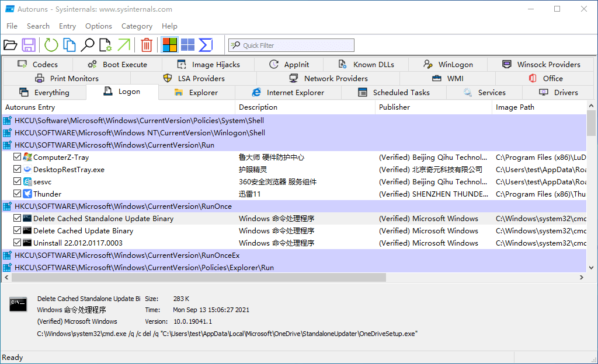Click the vertical scrollbar down arrow
This screenshot has height=364, width=598.
(x=591, y=268)
